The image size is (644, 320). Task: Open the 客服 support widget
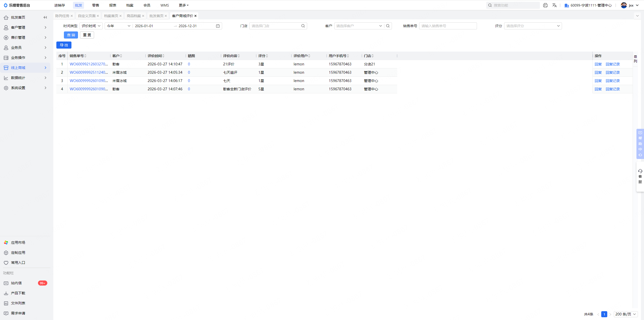pos(640,176)
